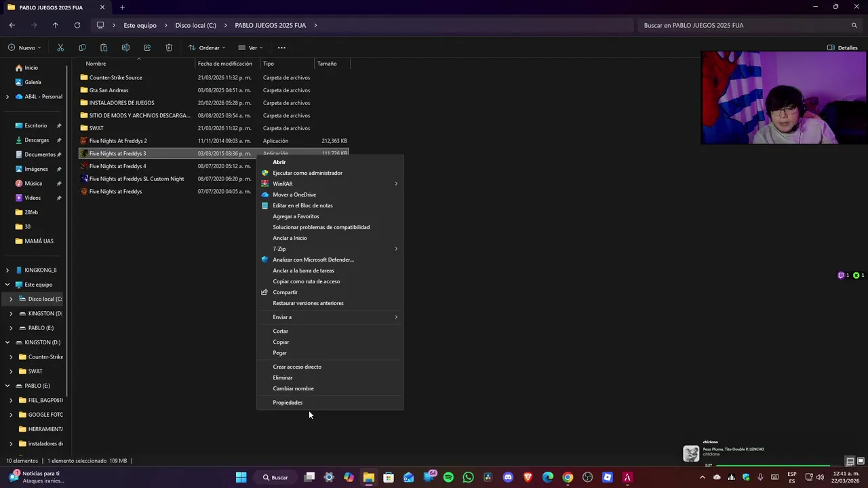Open Spotify from the taskbar
This screenshot has height=488, width=868.
click(448, 477)
